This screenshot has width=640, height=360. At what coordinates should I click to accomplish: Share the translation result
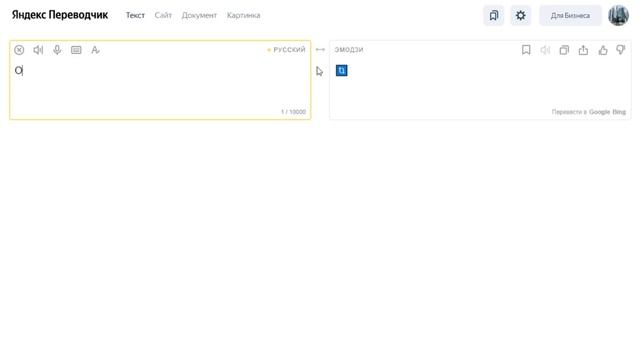click(583, 50)
